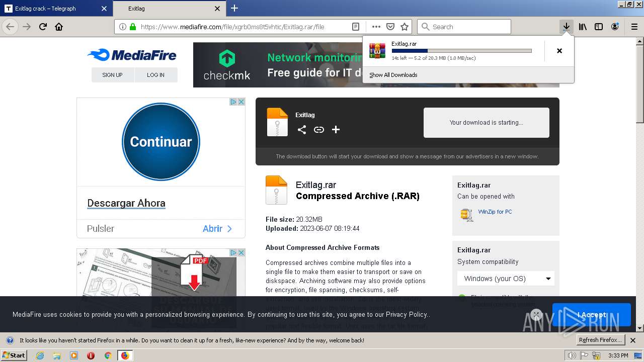Screen dimensions: 644x362
Task: Click the Firefox taskbar icon
Action: pos(125,355)
